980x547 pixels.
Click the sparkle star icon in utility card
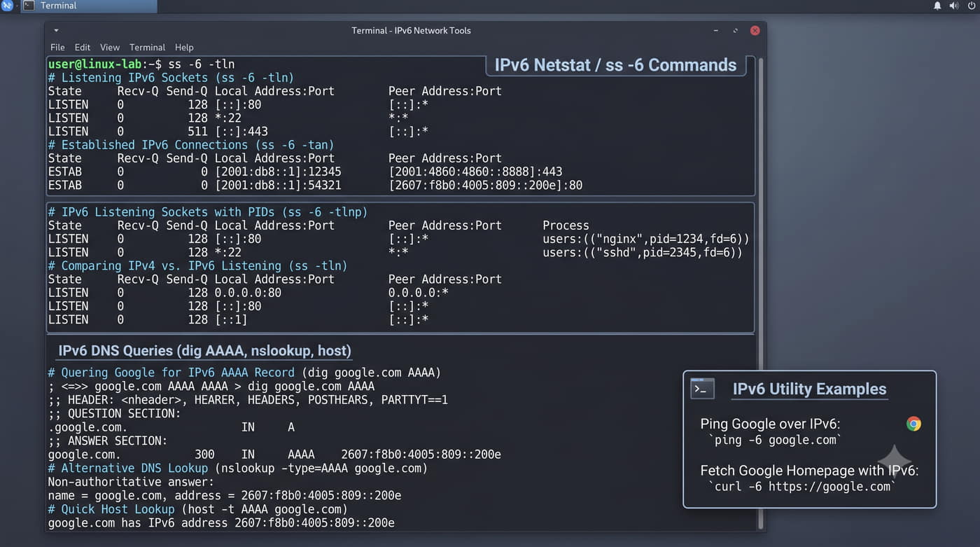895,460
